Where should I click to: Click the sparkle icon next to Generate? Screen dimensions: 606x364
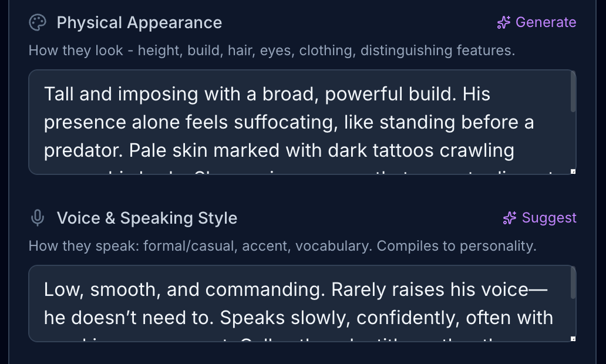pos(504,23)
